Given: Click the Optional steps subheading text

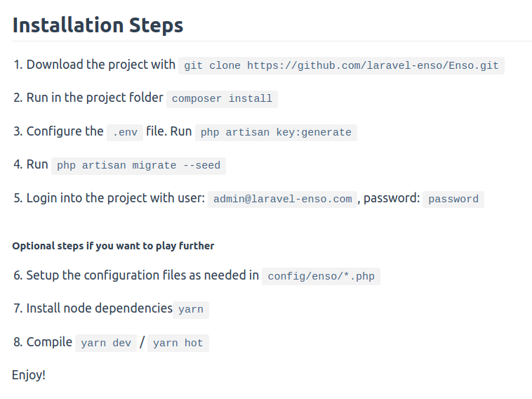Looking at the screenshot, I should (113, 246).
